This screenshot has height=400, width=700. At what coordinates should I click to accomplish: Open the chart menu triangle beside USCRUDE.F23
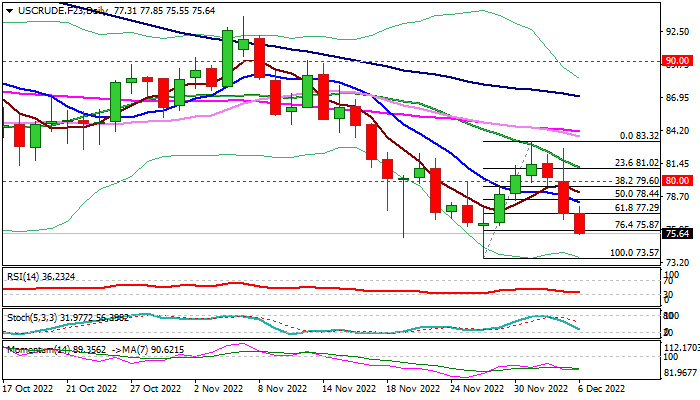point(9,11)
